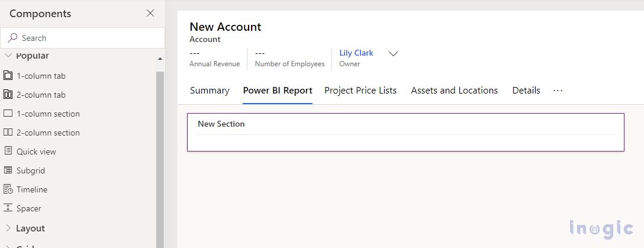Click the search magnifier icon
Image resolution: width=644 pixels, height=248 pixels.
click(x=12, y=38)
